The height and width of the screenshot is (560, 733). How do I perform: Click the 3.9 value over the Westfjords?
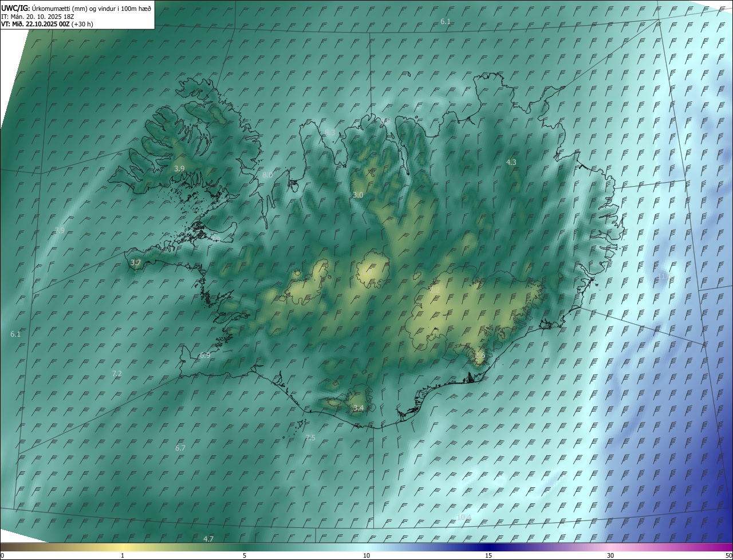(179, 169)
